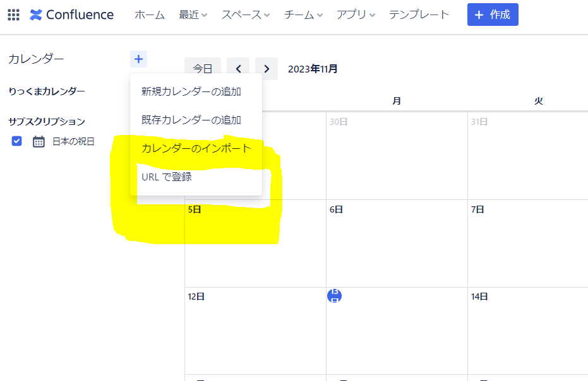
Task: Open the テンプレート nav item
Action: tap(419, 15)
